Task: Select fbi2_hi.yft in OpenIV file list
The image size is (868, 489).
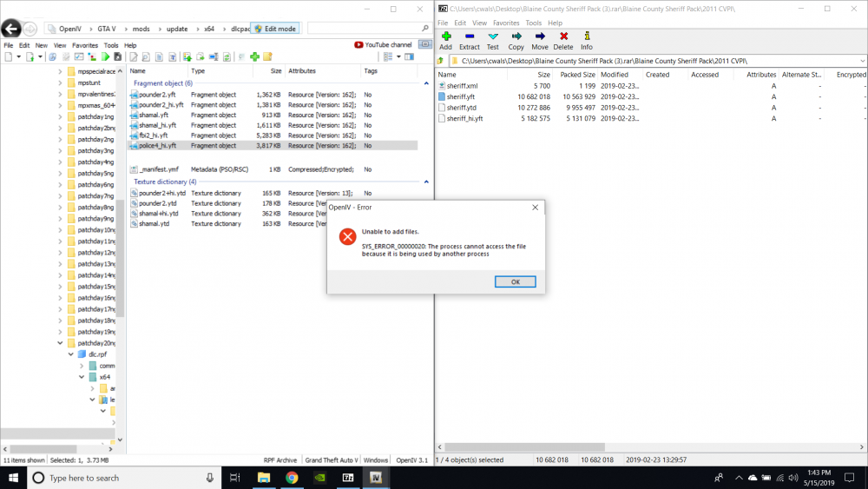Action: 273,135
